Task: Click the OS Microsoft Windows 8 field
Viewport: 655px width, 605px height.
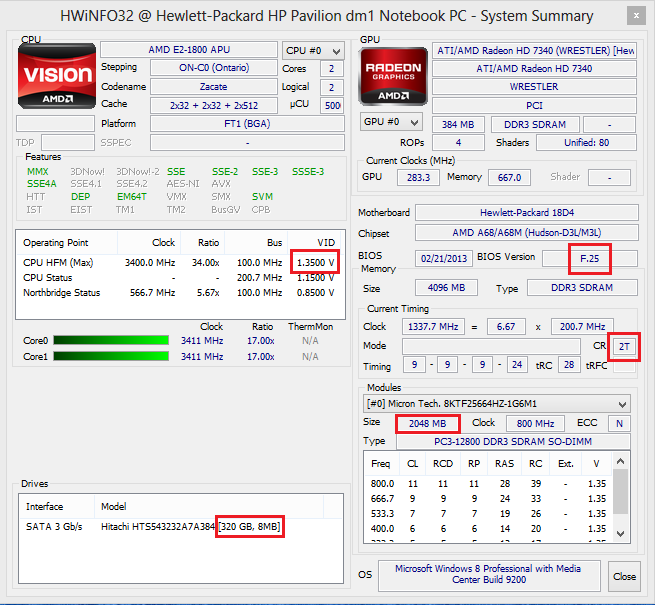Action: [489, 575]
